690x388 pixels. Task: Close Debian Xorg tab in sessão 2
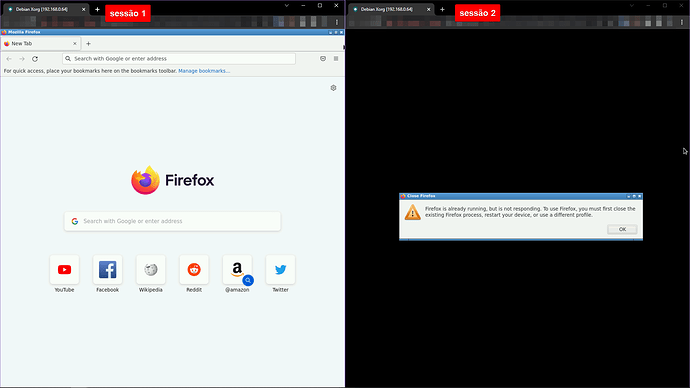pos(429,9)
